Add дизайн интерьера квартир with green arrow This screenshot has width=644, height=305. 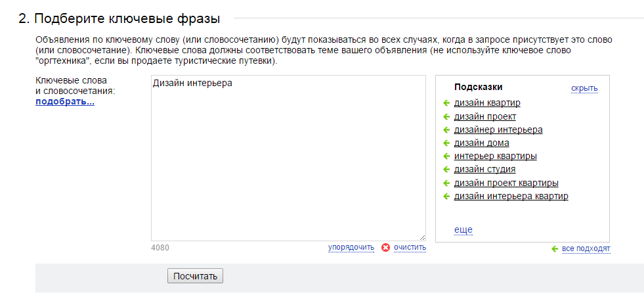446,196
